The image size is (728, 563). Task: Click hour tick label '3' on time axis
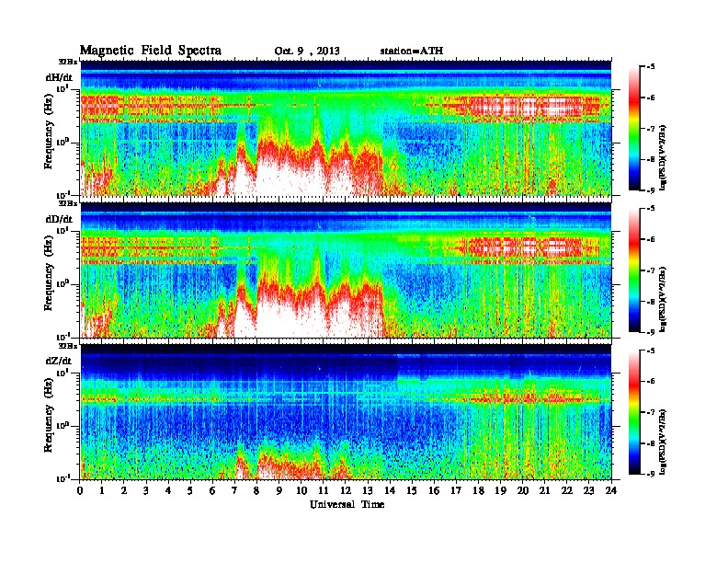[146, 490]
